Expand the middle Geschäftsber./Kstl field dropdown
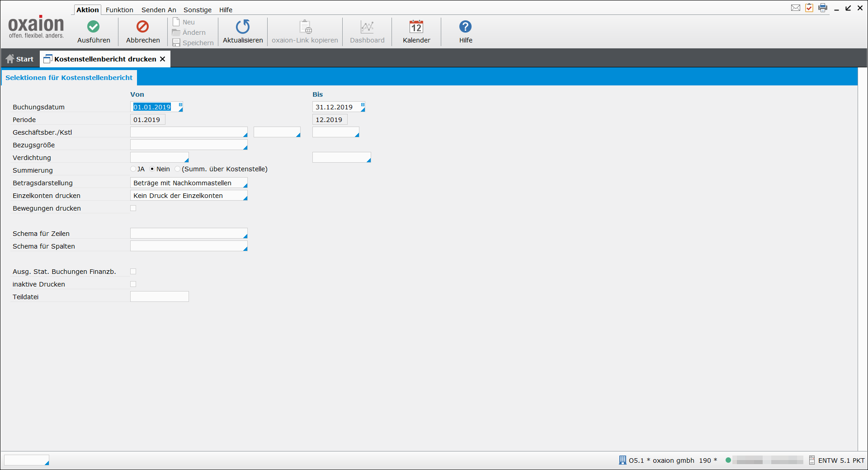868x470 pixels. coord(298,135)
